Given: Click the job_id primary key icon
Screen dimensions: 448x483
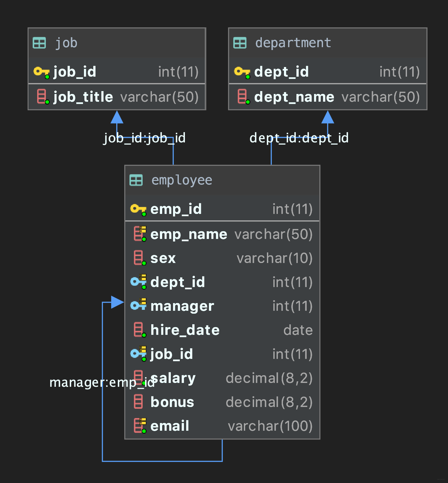Looking at the screenshot, I should [41, 72].
